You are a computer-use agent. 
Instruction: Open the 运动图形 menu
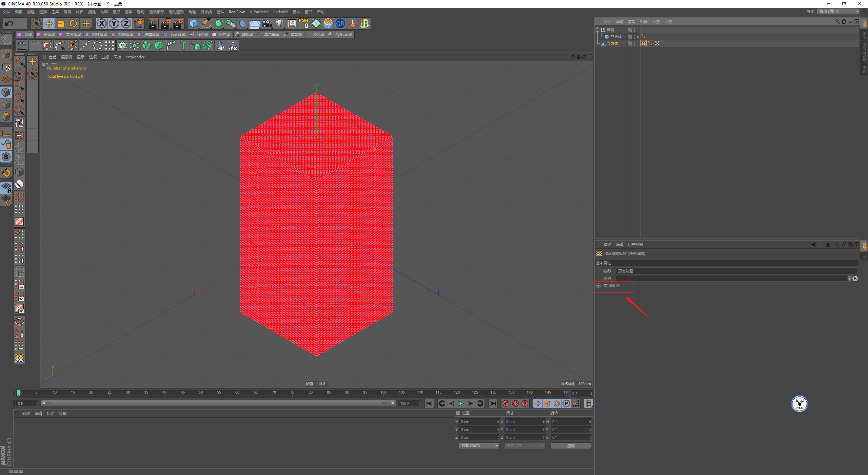click(x=176, y=12)
